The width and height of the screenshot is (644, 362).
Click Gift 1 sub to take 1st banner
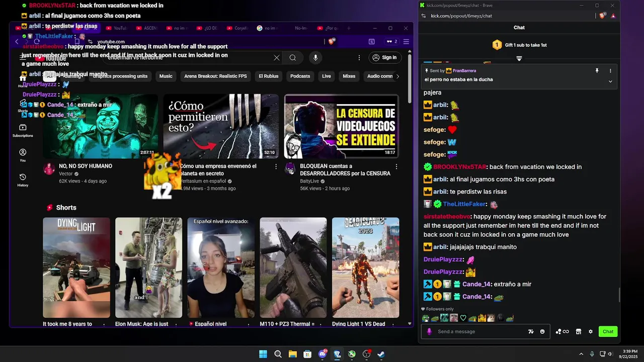(519, 45)
